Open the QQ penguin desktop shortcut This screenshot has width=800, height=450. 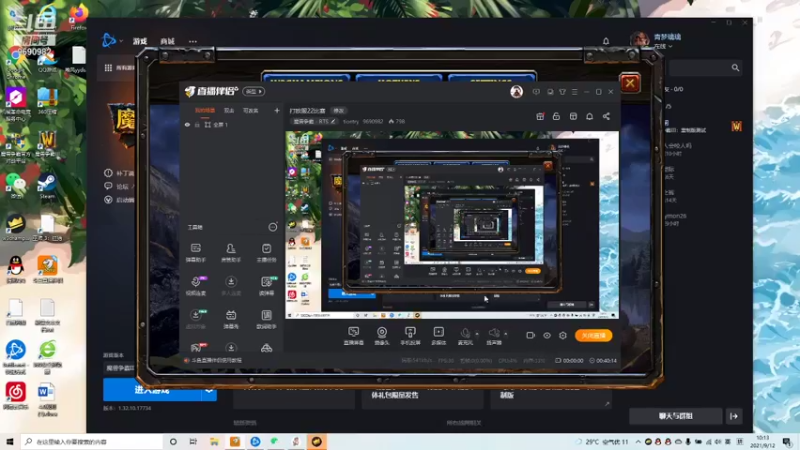pyautogui.click(x=16, y=269)
